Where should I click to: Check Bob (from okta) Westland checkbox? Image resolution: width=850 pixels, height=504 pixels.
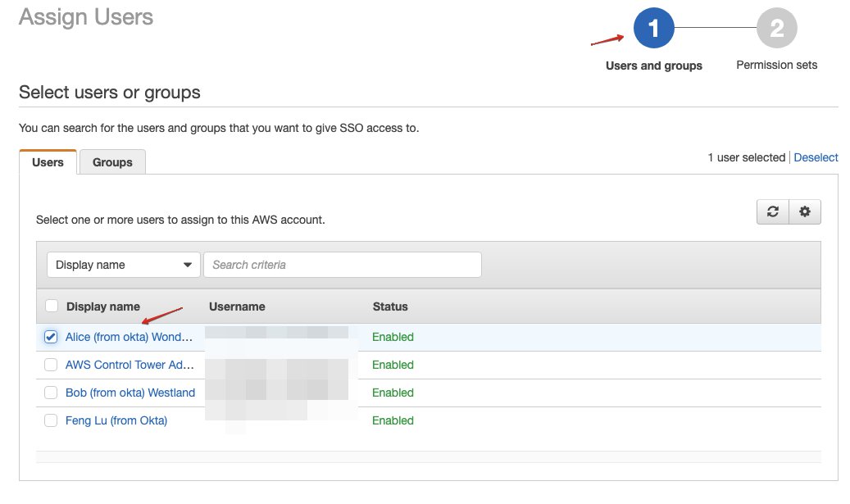(51, 393)
